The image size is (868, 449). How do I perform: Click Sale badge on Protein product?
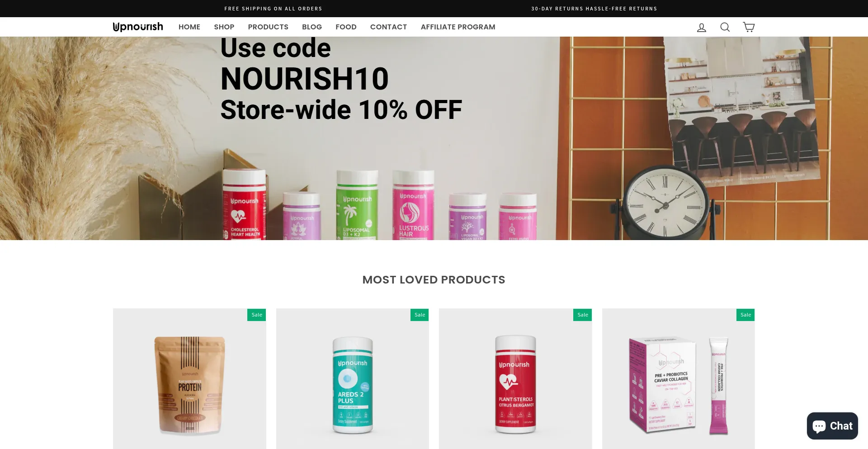point(257,315)
